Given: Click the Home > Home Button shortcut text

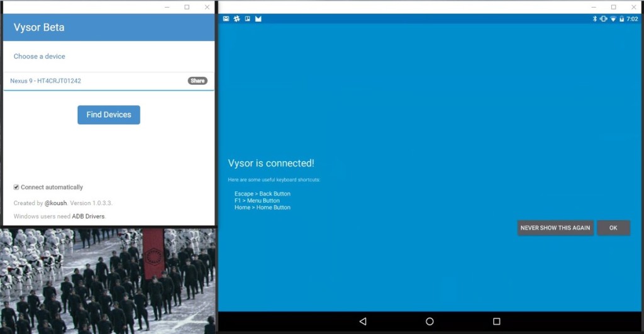Looking at the screenshot, I should point(262,208).
